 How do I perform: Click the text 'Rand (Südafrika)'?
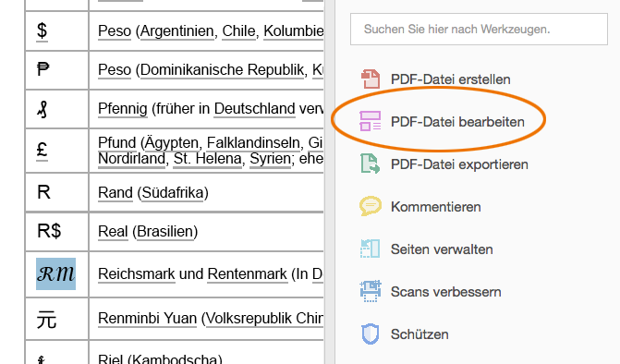[153, 192]
